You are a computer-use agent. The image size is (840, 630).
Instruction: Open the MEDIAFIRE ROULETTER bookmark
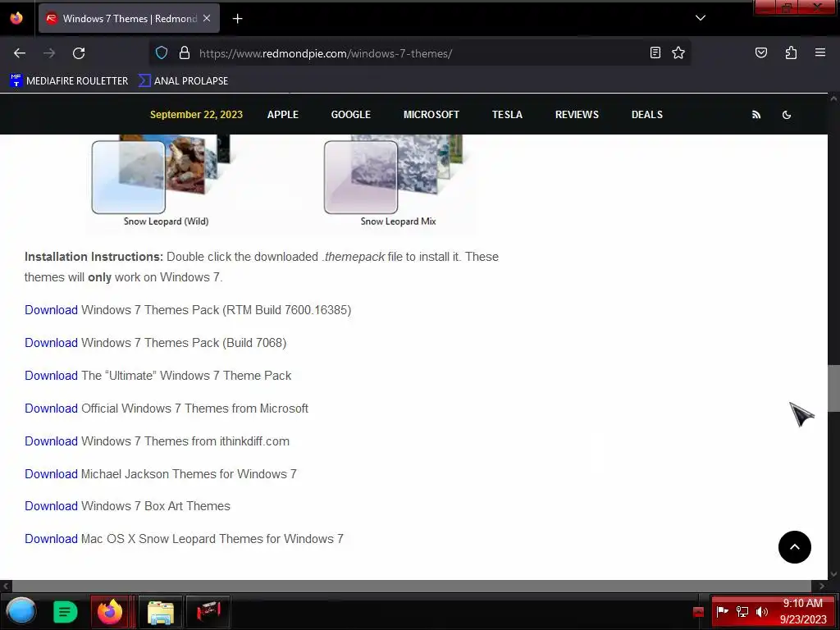(69, 81)
